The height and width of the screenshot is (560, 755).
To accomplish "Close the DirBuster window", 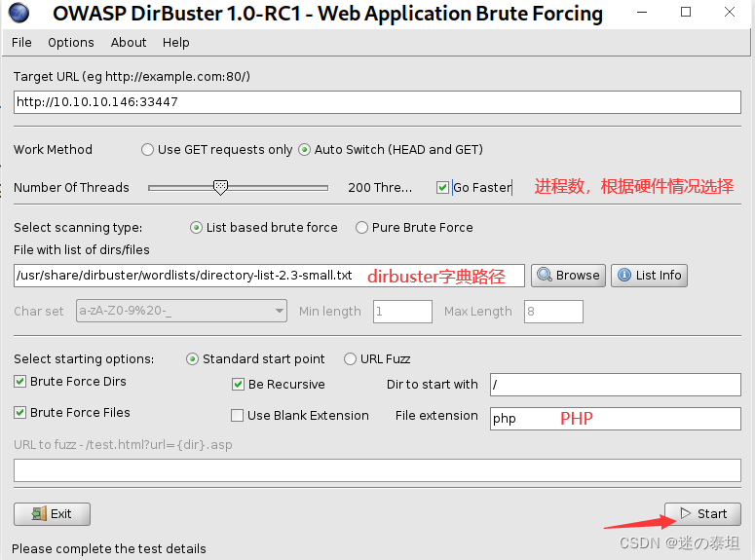I will click(x=730, y=13).
